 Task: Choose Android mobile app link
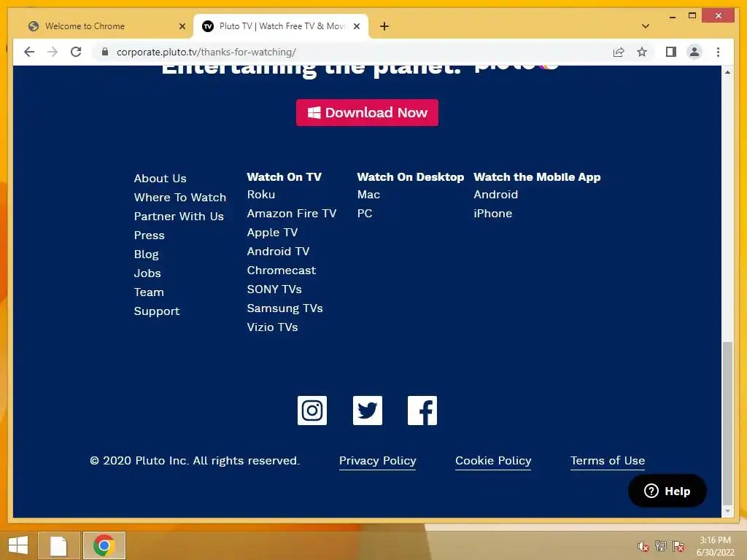pos(495,194)
